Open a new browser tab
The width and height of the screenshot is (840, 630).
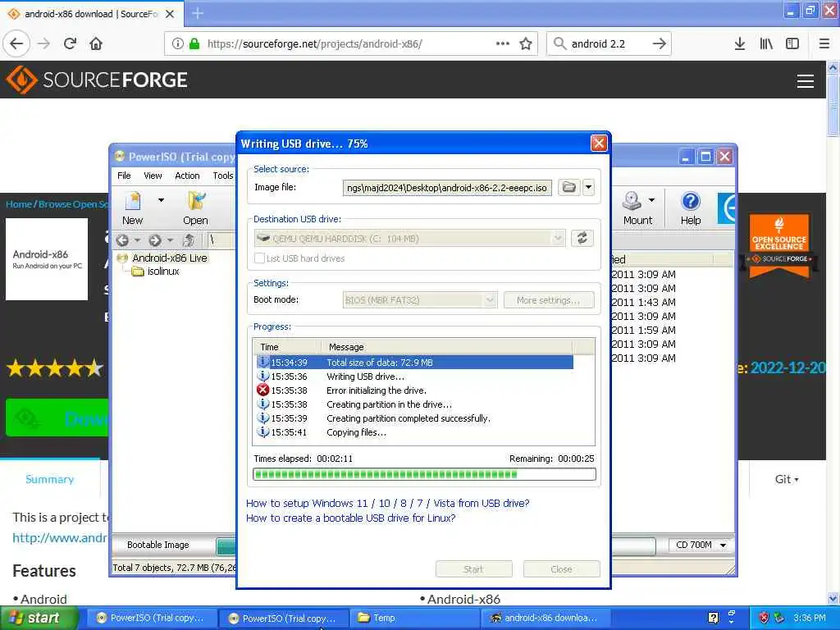[198, 13]
